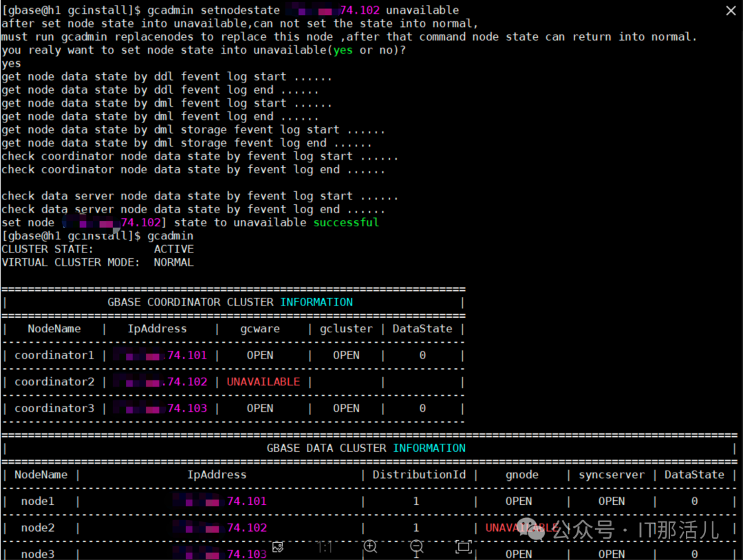Click the coordinator3 gcluster 'OPEN' value
The image size is (743, 560).
click(346, 409)
